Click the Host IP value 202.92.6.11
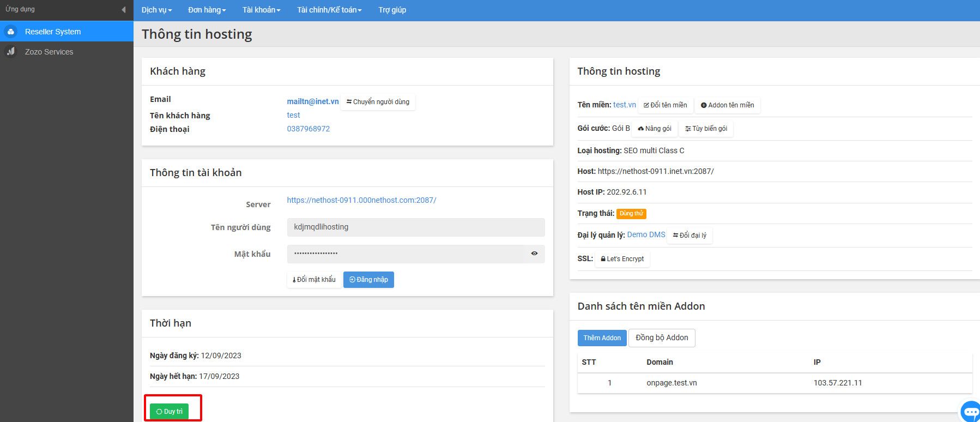The height and width of the screenshot is (422, 980). [x=627, y=192]
